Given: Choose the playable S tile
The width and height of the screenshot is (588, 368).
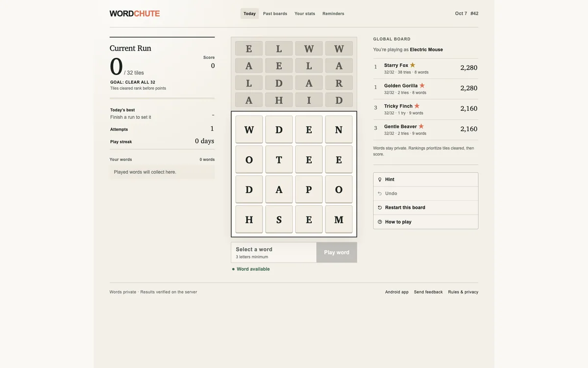Looking at the screenshot, I should [279, 220].
